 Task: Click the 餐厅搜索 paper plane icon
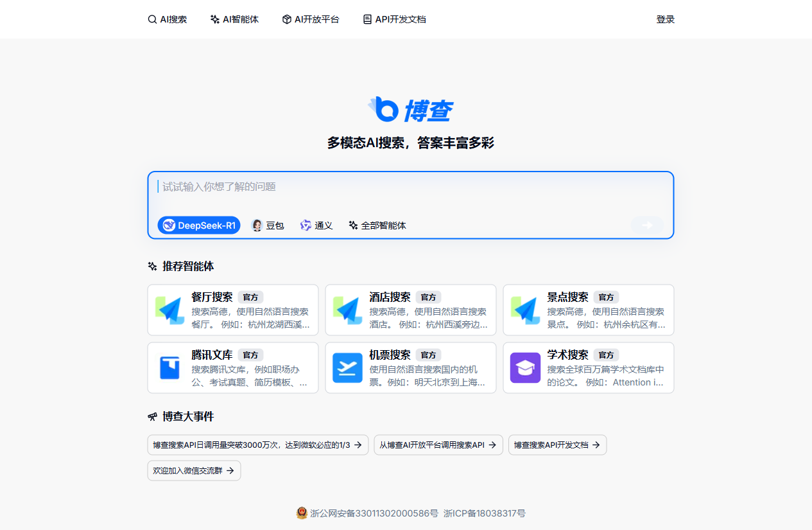click(x=170, y=310)
